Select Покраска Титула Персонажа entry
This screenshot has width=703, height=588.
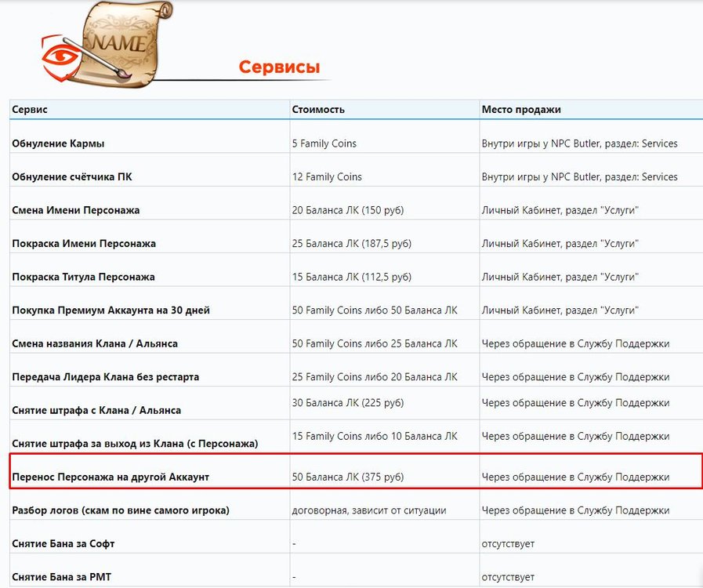point(83,277)
